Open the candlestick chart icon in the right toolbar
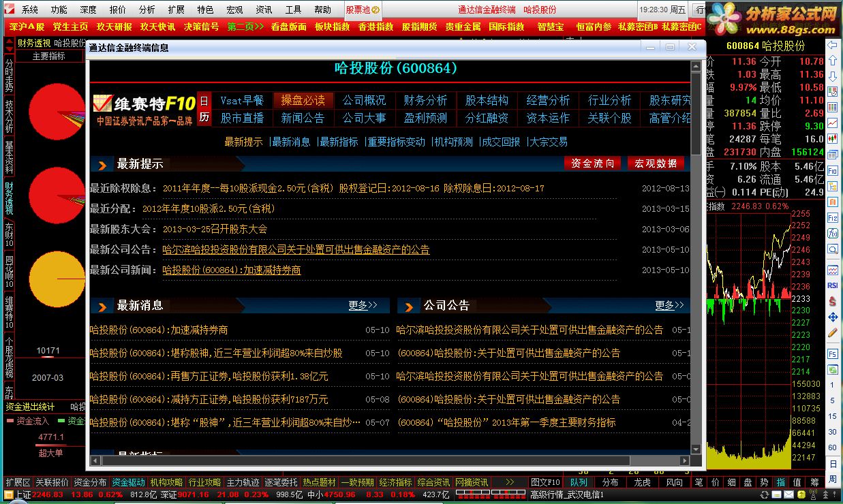The height and width of the screenshot is (504, 843). coord(832,138)
